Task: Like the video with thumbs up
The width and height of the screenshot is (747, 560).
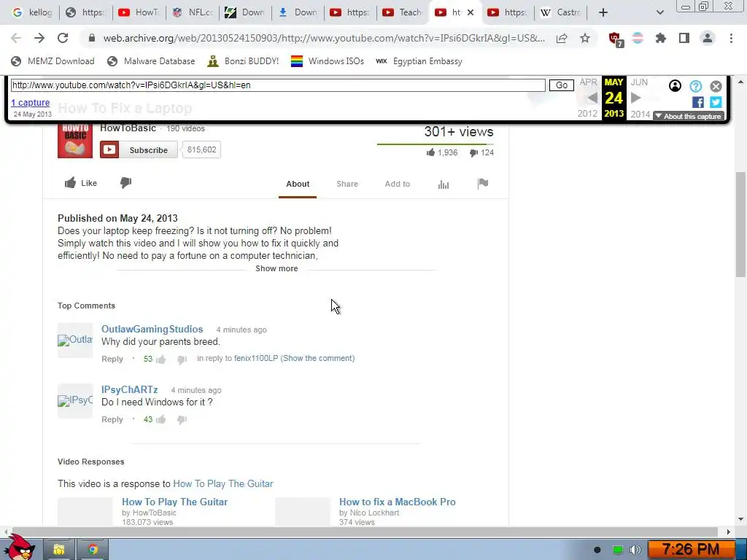Action: [81, 183]
